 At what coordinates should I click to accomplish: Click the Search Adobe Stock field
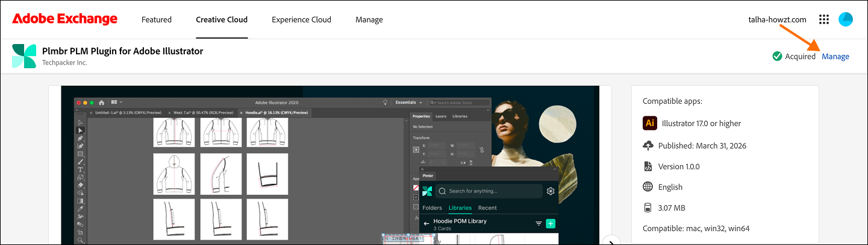tap(459, 103)
